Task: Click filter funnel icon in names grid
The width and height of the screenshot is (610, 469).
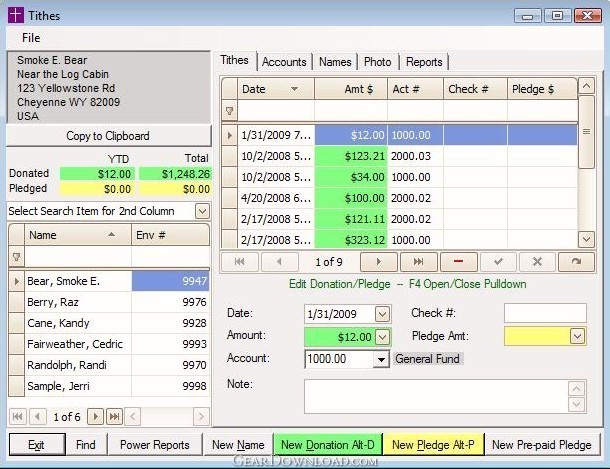Action: [x=16, y=257]
